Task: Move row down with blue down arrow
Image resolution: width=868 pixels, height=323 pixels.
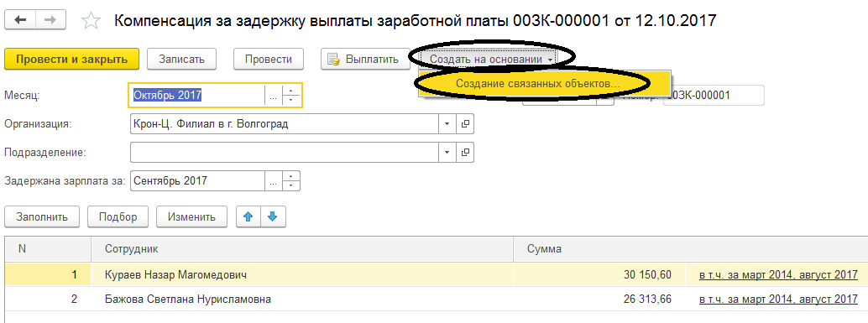Action: coord(273,216)
